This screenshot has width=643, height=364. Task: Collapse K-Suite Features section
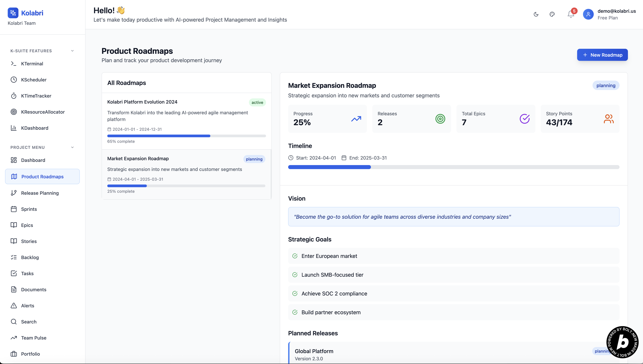[72, 51]
